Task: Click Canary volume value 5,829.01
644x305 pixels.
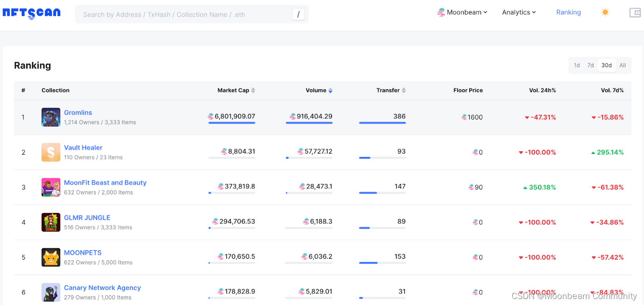Action: point(319,291)
